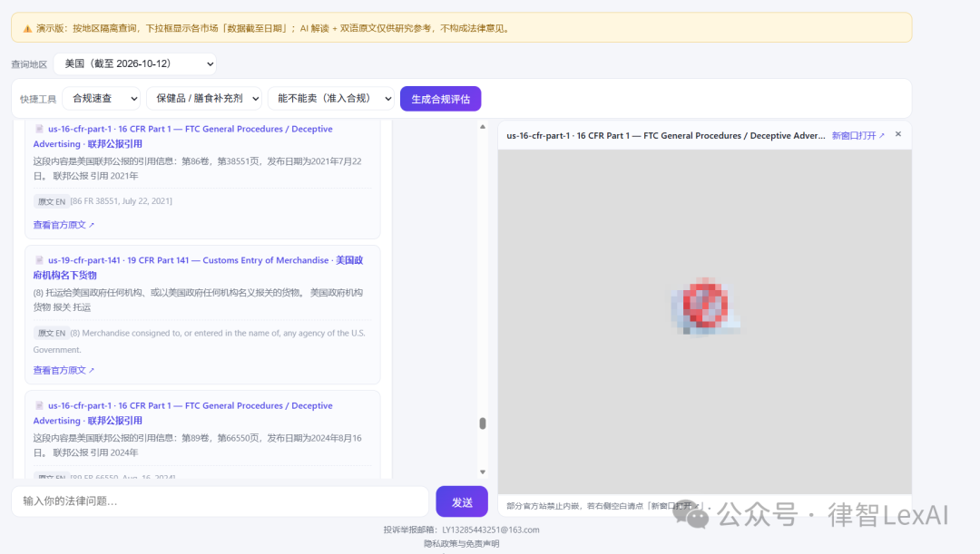Click the 第89卷，第66550页 summary paragraph
The image size is (980, 554).
[x=198, y=445]
